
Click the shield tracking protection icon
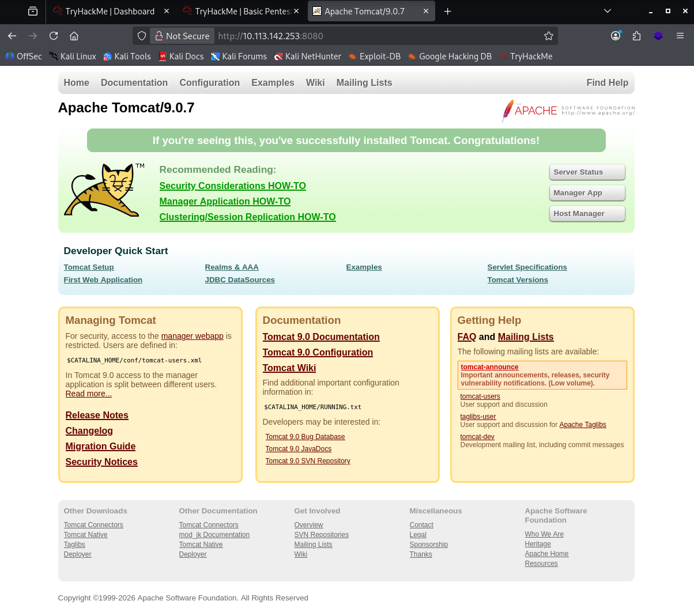pyautogui.click(x=142, y=36)
